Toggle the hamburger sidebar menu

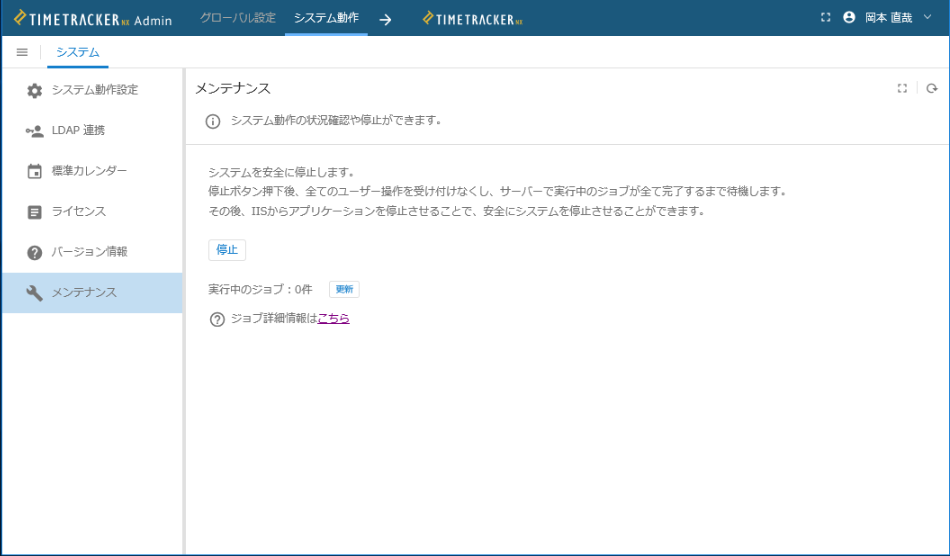coord(22,52)
